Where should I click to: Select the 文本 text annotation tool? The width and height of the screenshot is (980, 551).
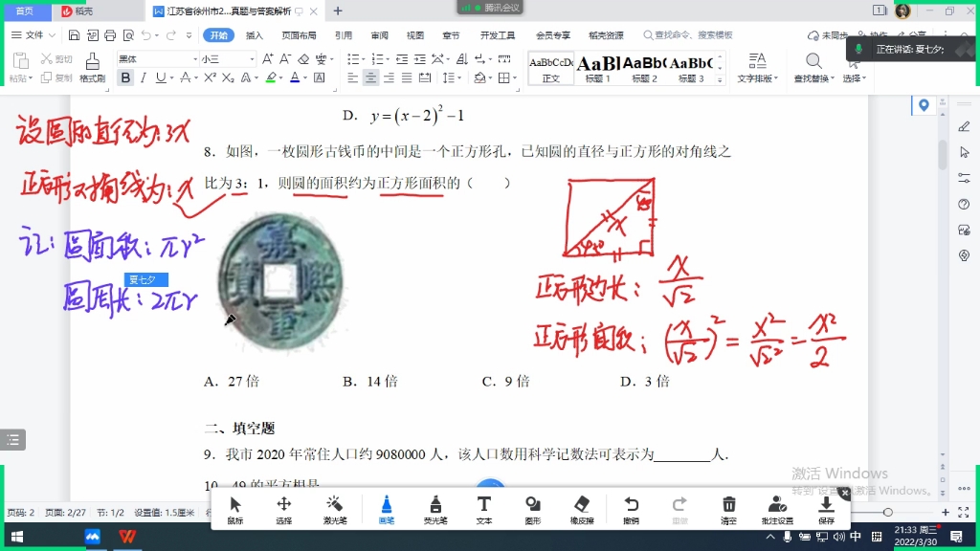485,510
